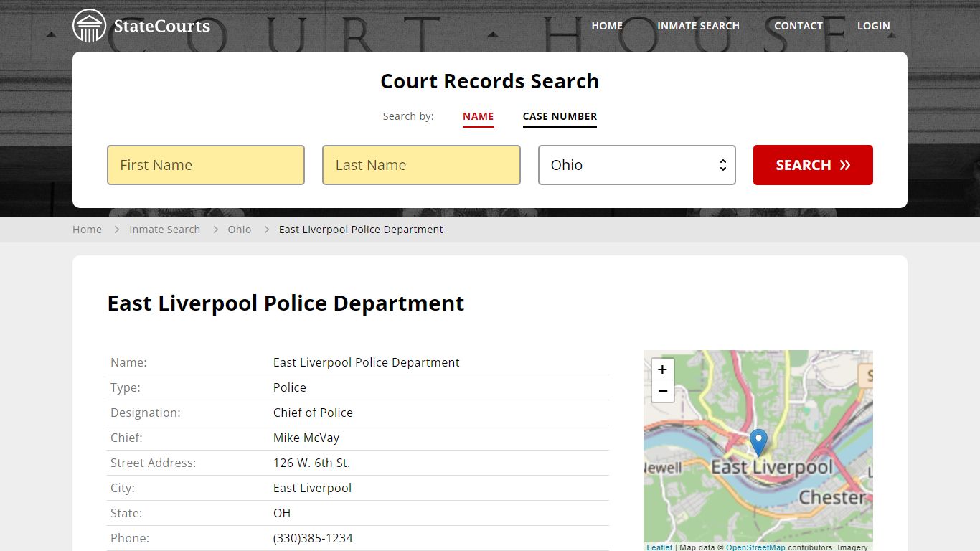Open the Contact page
Viewport: 980px width, 551px height.
click(x=798, y=26)
